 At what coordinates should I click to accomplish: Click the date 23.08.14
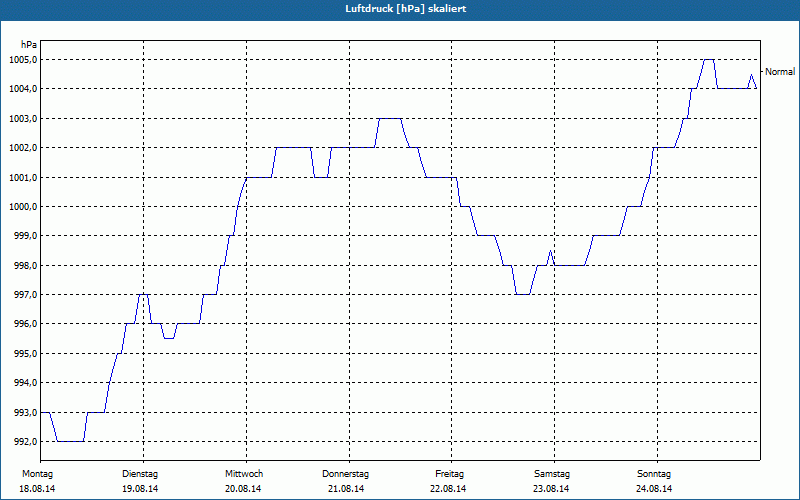(551, 489)
